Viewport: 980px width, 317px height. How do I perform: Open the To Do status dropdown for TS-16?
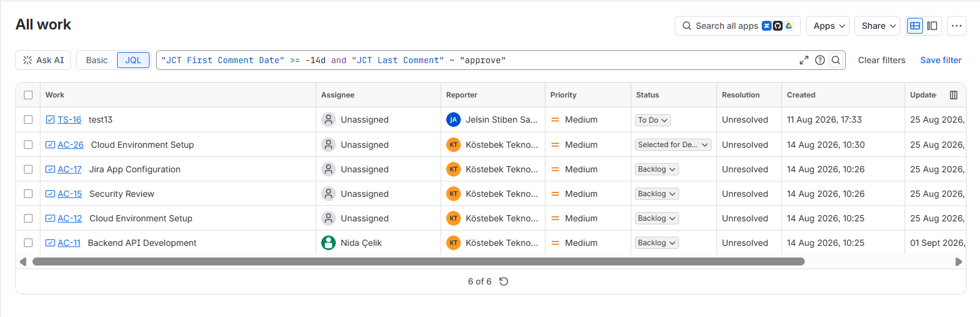click(653, 120)
